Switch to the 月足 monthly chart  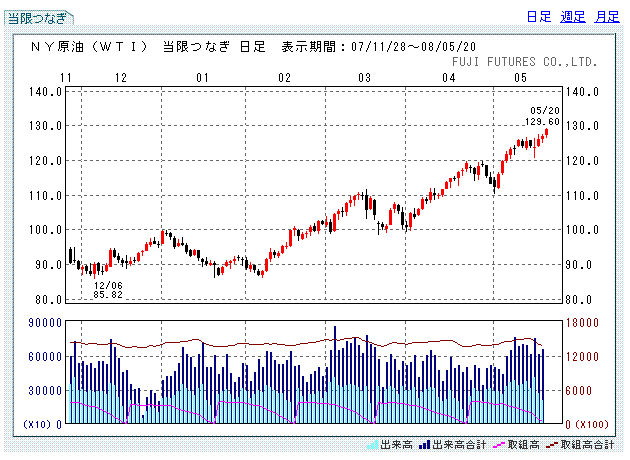(606, 17)
